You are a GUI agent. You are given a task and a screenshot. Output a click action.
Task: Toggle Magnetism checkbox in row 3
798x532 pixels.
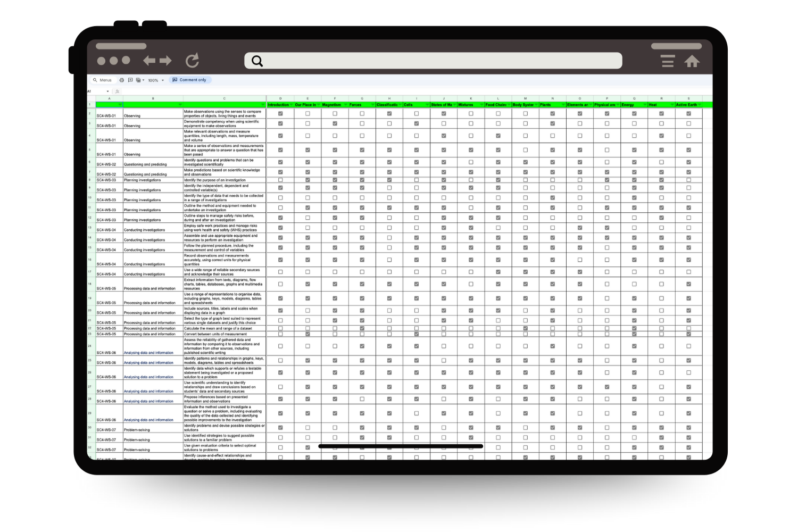335,123
